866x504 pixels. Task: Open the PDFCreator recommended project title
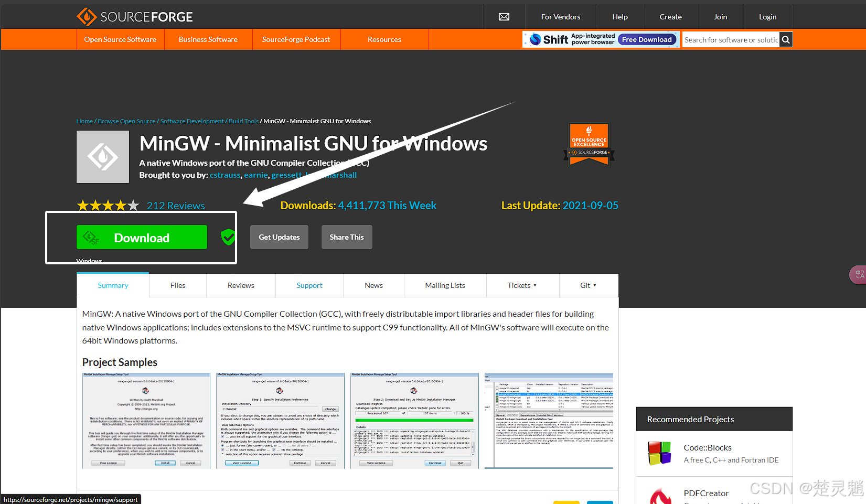pyautogui.click(x=706, y=493)
